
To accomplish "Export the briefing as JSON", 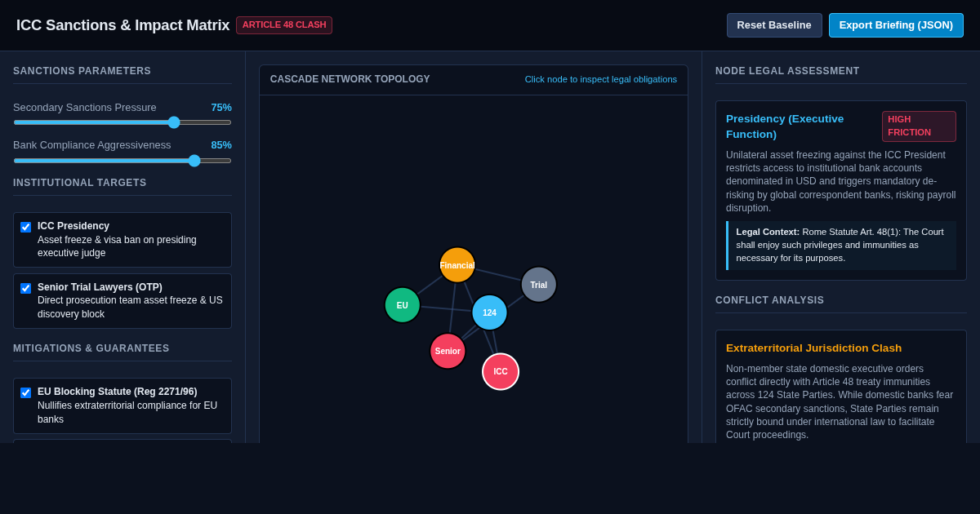I will tap(896, 25).
